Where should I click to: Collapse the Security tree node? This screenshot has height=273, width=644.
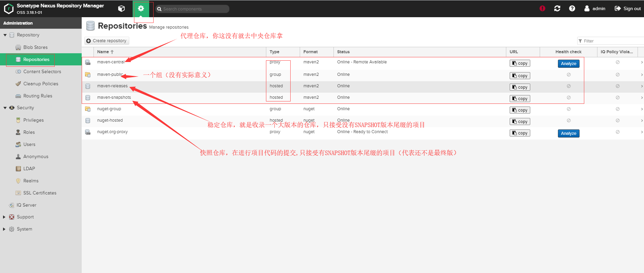coord(5,108)
